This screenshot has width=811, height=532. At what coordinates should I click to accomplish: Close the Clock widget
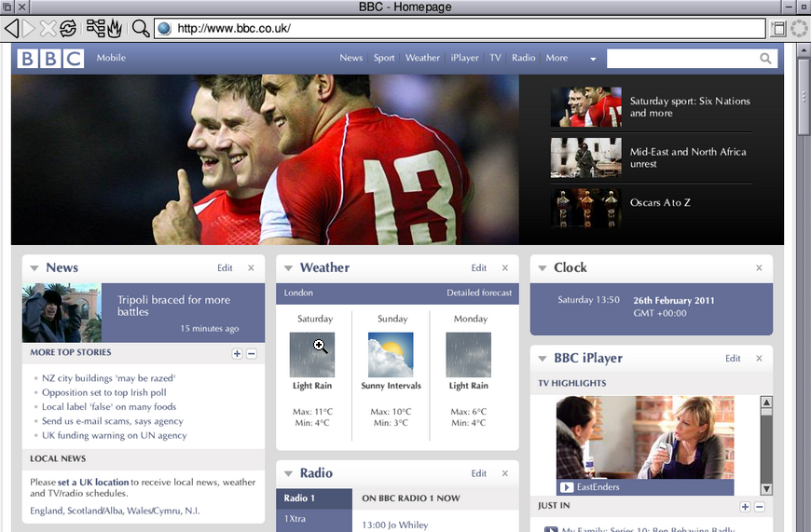pos(759,267)
